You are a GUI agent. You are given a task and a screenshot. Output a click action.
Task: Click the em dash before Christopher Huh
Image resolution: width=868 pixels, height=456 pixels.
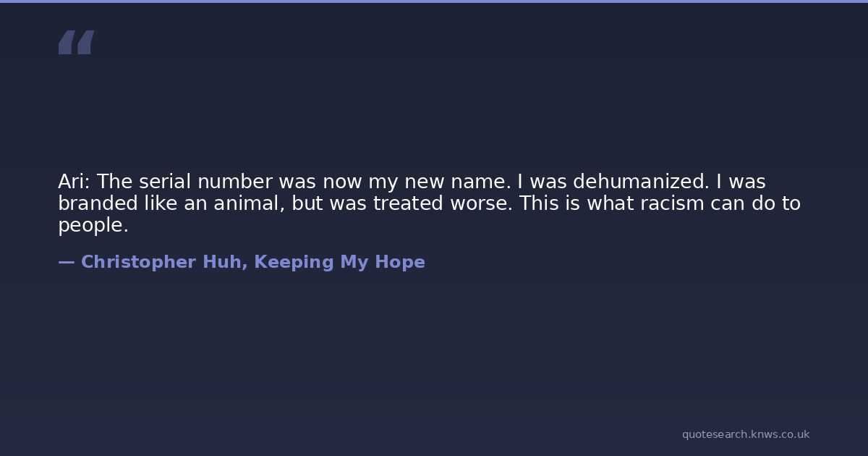coord(66,262)
